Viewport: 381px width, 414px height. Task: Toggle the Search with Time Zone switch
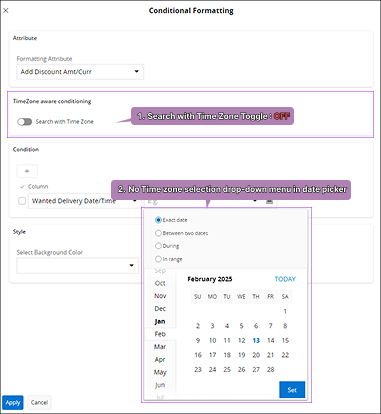point(25,122)
